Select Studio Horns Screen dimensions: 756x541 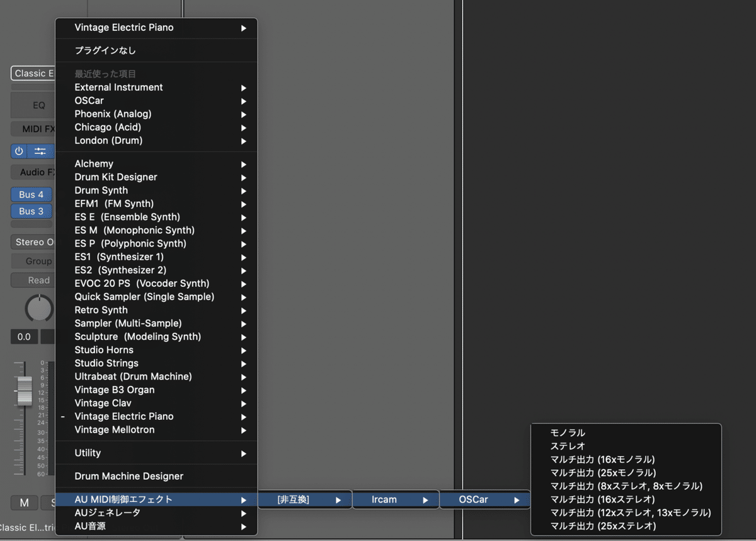(156, 350)
